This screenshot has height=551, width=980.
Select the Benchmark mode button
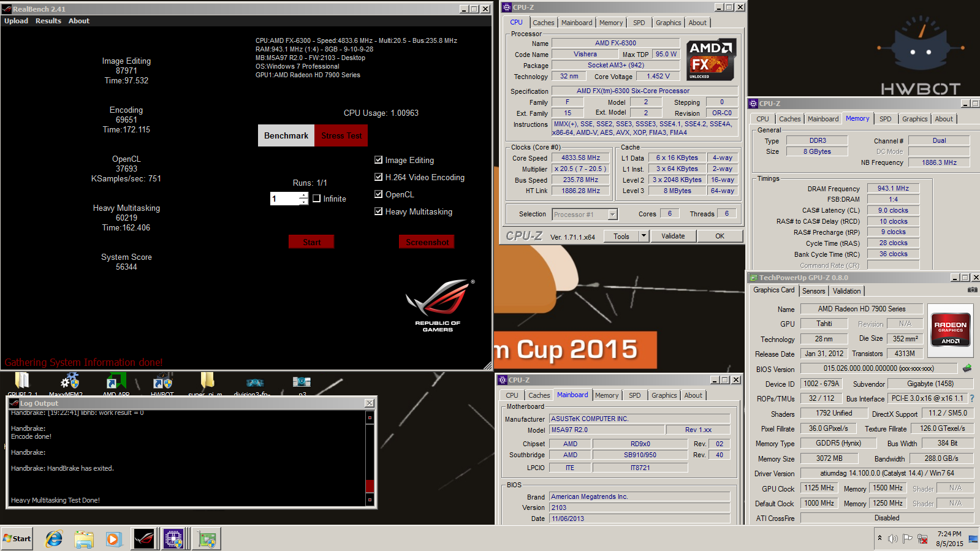[x=286, y=135]
